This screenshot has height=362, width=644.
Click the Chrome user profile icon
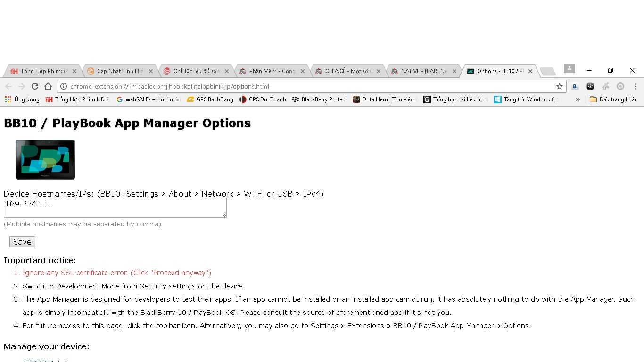point(570,69)
